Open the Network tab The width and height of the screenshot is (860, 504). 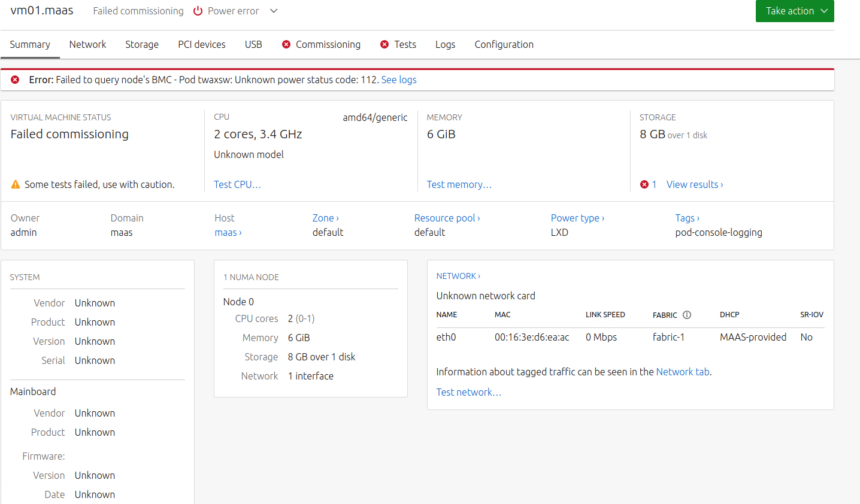87,44
